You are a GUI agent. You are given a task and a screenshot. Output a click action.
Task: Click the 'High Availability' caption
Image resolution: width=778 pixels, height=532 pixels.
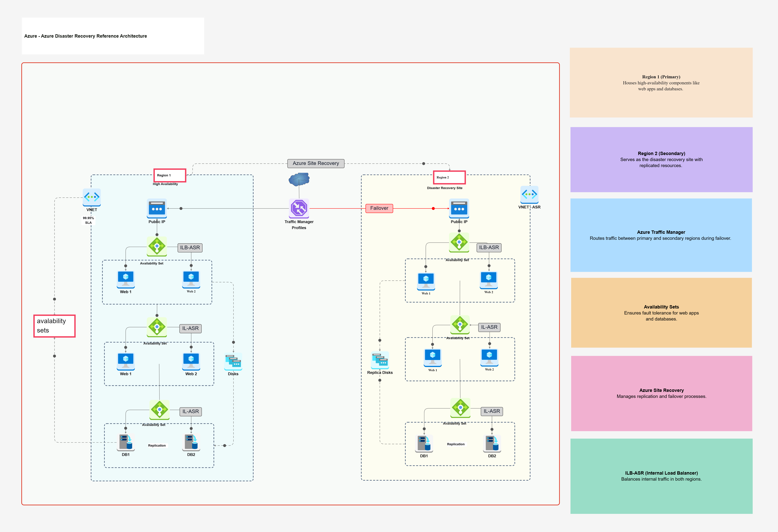(x=165, y=184)
